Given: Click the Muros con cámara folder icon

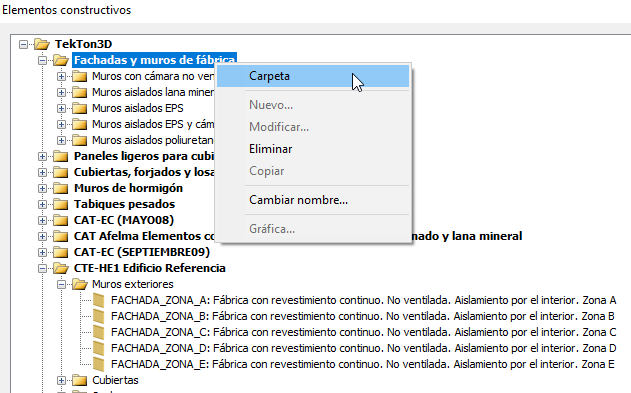Looking at the screenshot, I should coord(80,76).
